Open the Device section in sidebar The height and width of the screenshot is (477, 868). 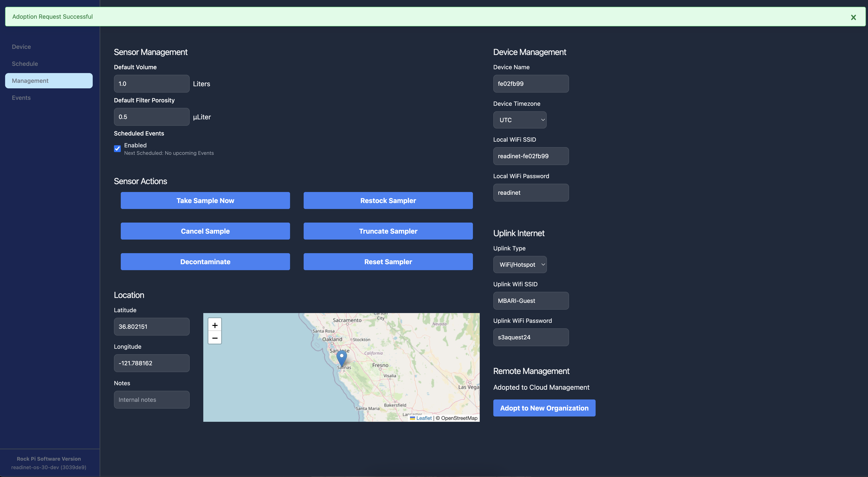click(x=21, y=47)
